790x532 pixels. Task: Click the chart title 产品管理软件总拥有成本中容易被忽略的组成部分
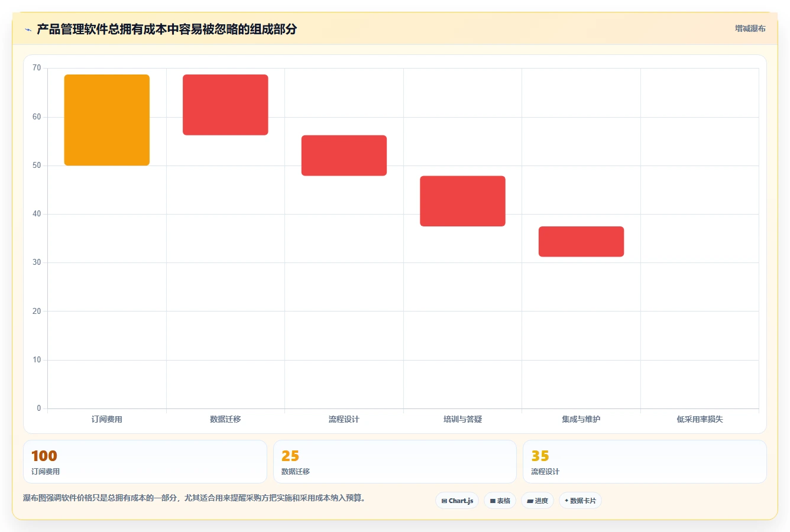(x=167, y=29)
